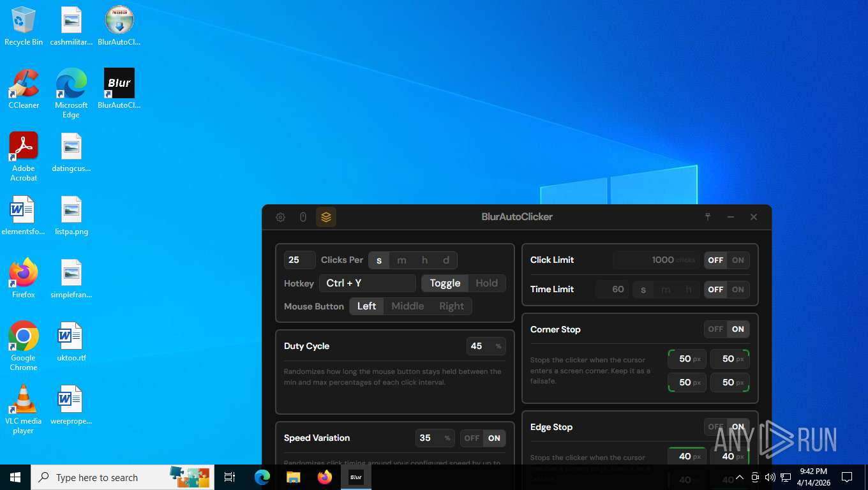Select the cashmilitar image file on desktop

(71, 26)
